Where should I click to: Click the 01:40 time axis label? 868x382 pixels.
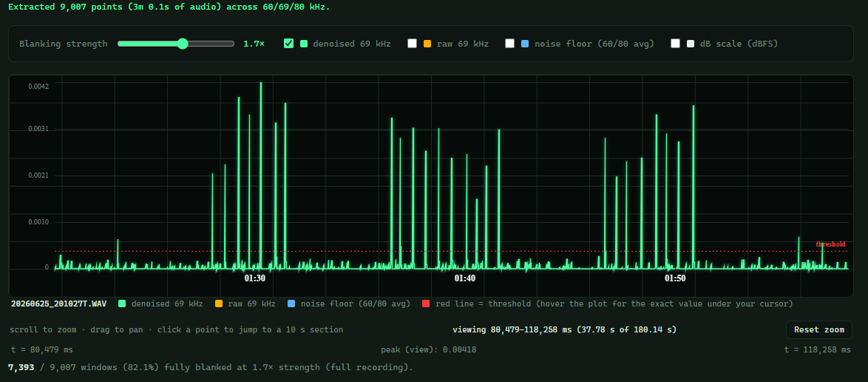[465, 278]
